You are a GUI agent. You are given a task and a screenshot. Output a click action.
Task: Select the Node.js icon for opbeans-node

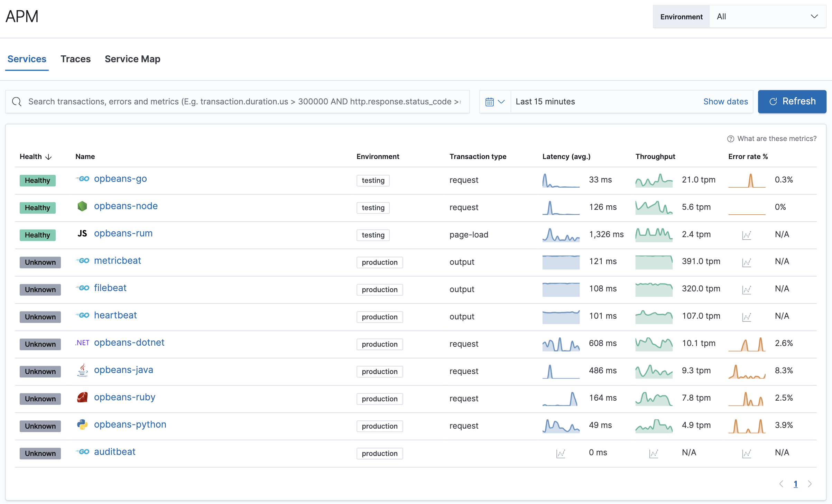83,206
